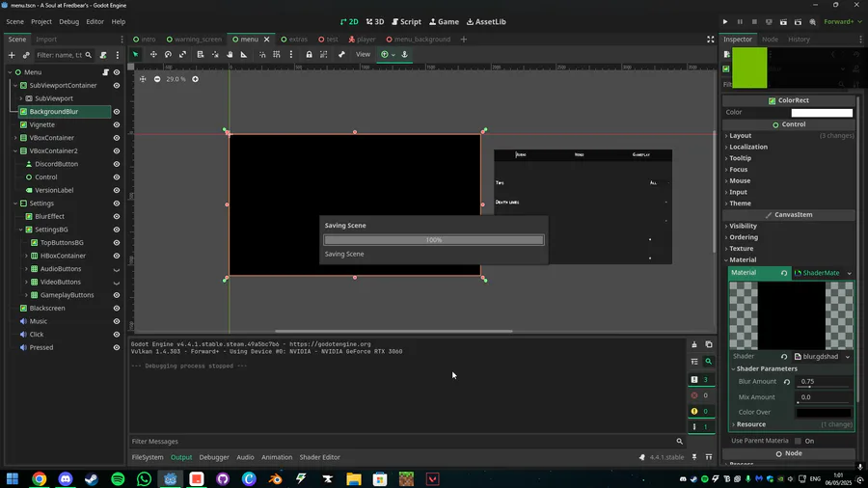The height and width of the screenshot is (488, 868).
Task: Collapse the Settings node in tree
Action: [x=15, y=203]
